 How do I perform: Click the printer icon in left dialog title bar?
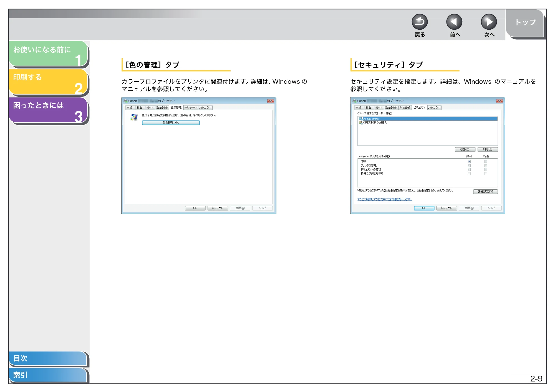click(x=125, y=101)
